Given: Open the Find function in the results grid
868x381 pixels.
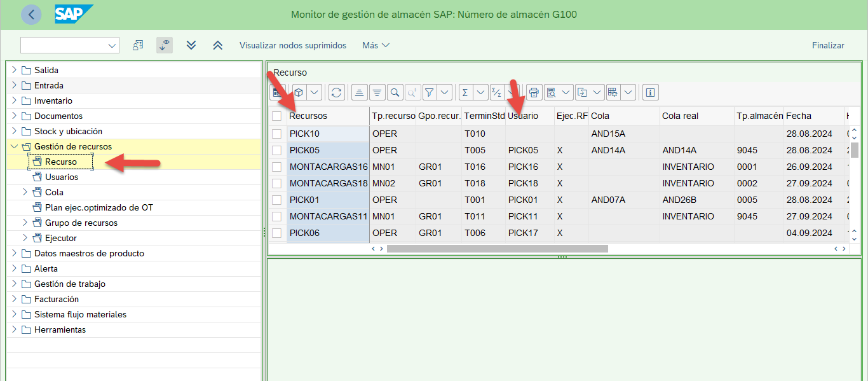Looking at the screenshot, I should pyautogui.click(x=395, y=92).
